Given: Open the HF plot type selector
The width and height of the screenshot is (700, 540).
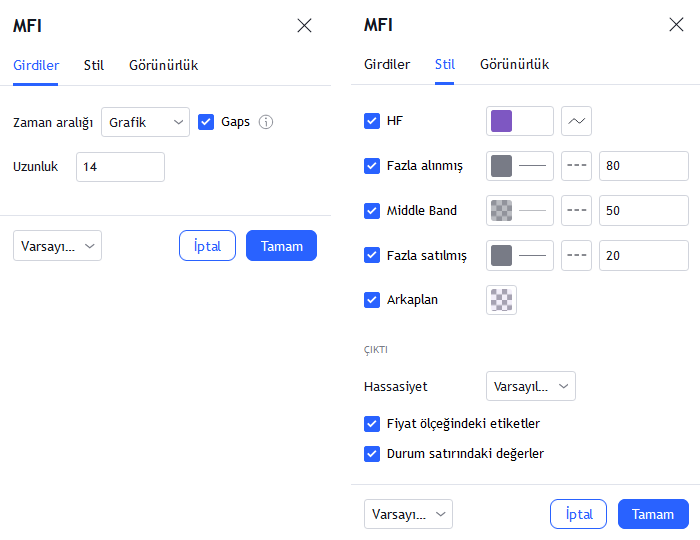Looking at the screenshot, I should (x=577, y=122).
